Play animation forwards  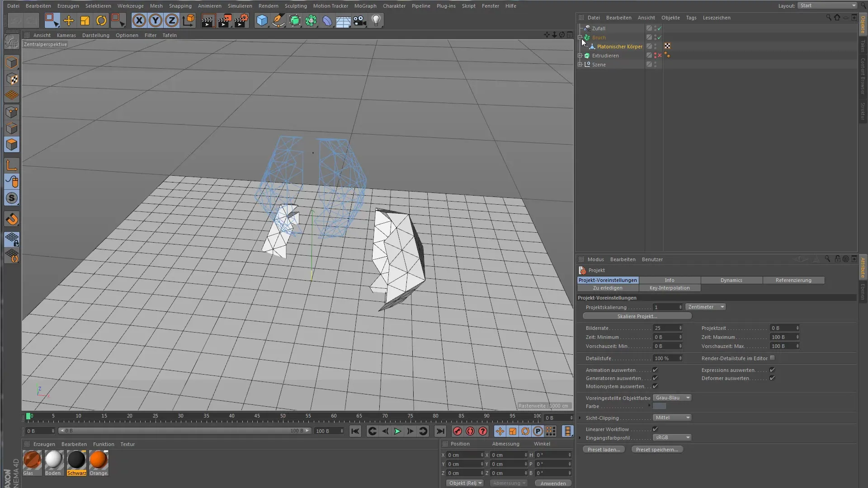click(x=397, y=431)
